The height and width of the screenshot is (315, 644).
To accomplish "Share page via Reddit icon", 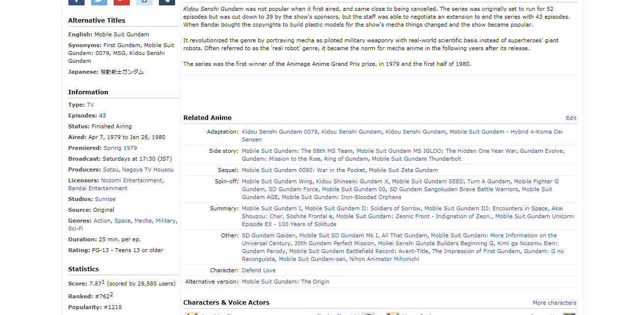I will [144, 2].
